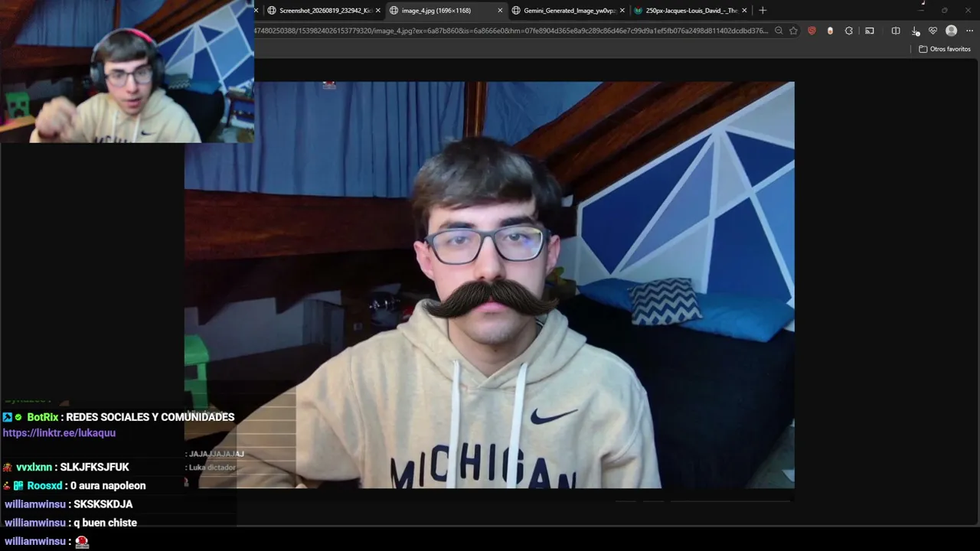The image size is (980, 551).
Task: Click the mustache photo in the image viewer
Action: tap(489, 285)
